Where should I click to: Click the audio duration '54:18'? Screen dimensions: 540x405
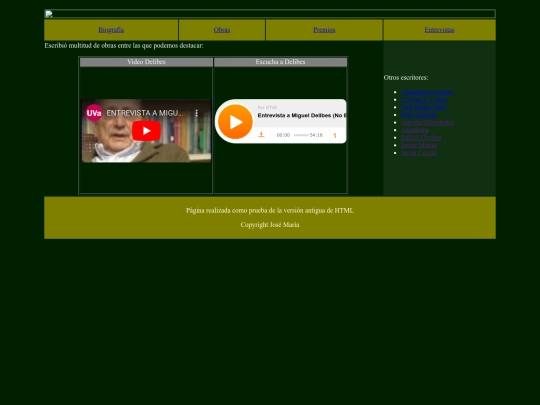pos(316,135)
